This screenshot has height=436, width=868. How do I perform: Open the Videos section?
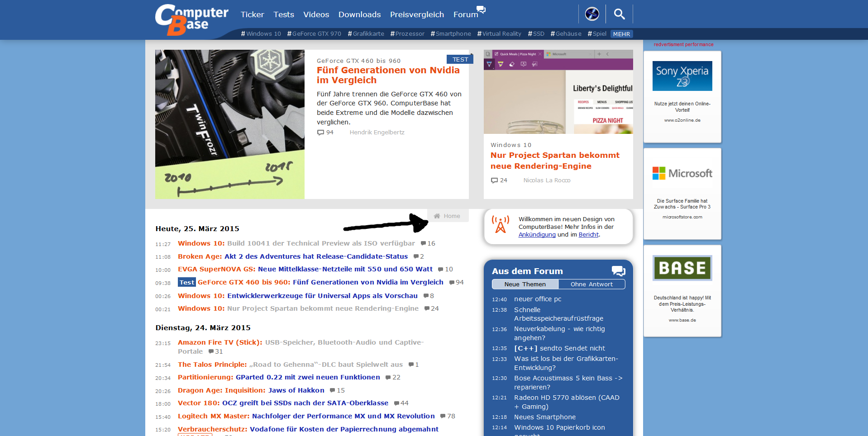click(x=316, y=14)
